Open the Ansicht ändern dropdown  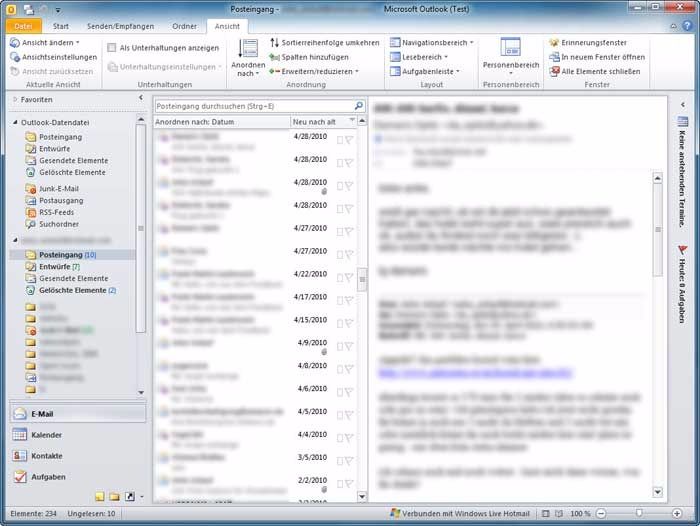pyautogui.click(x=45, y=42)
